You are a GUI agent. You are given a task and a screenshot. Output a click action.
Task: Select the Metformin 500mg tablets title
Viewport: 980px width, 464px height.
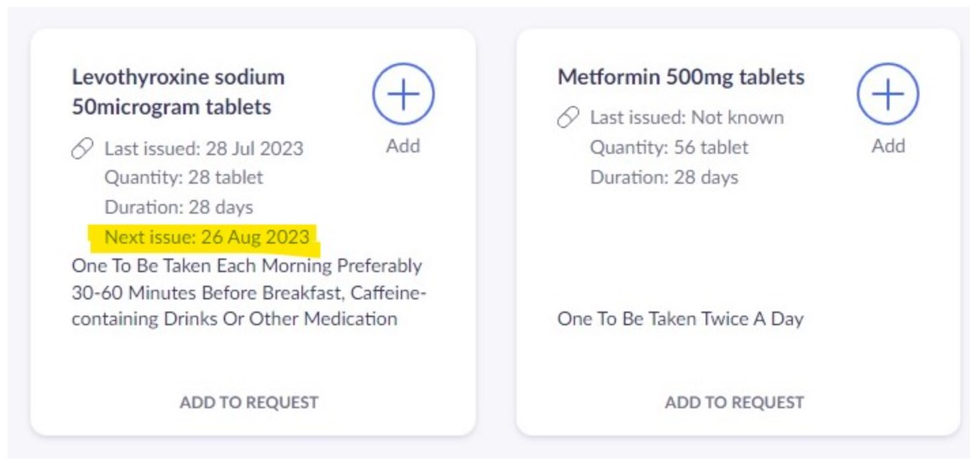681,77
